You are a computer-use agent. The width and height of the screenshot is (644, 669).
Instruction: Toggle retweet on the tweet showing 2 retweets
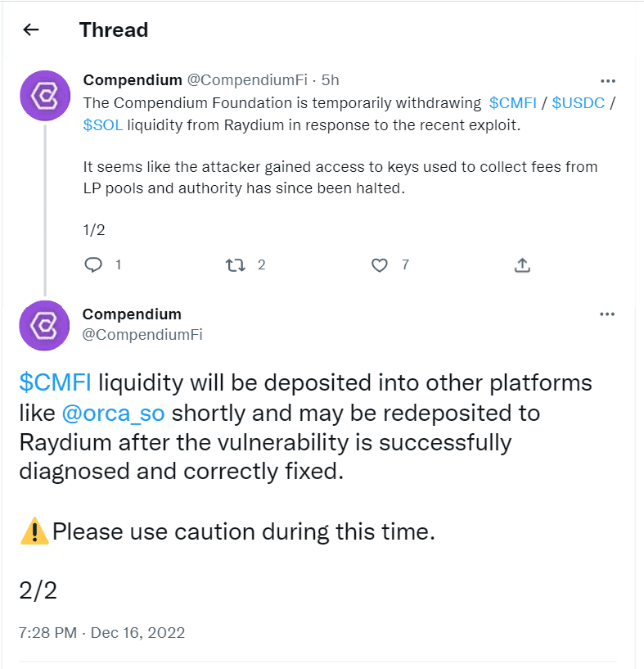point(236,264)
